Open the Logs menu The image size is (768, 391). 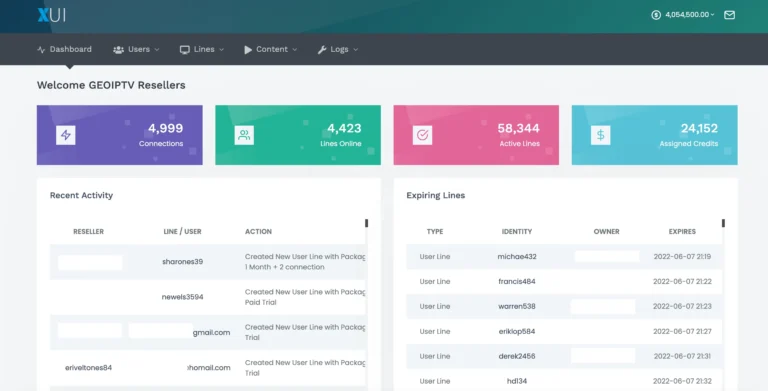[338, 49]
